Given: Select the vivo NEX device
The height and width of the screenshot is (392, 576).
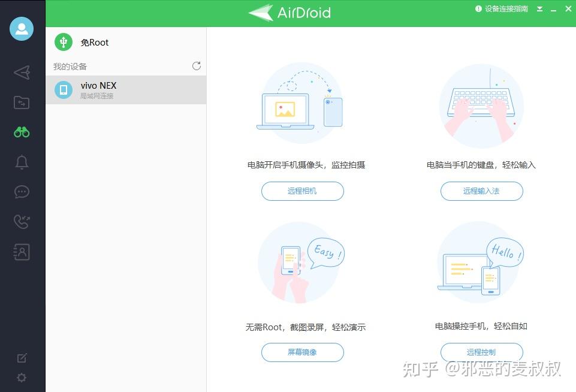Looking at the screenshot, I should (126, 90).
